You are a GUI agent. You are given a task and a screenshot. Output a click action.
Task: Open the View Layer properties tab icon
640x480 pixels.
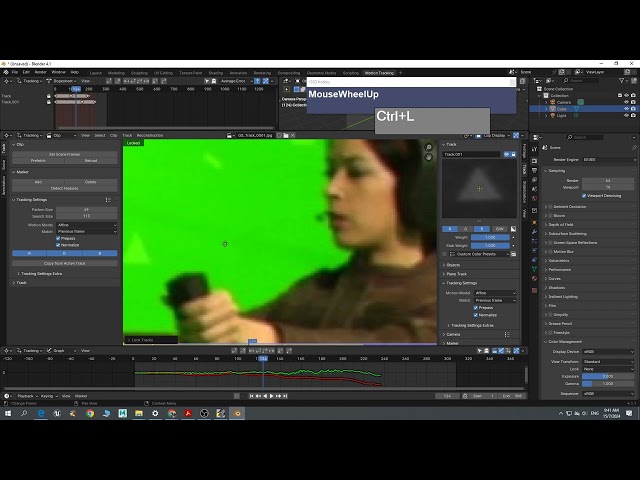click(x=534, y=180)
